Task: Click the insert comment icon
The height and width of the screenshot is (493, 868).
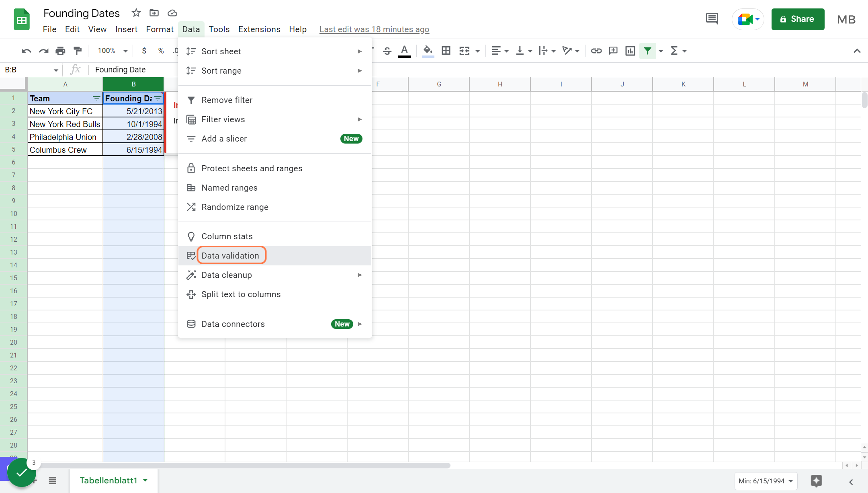Action: pyautogui.click(x=613, y=51)
